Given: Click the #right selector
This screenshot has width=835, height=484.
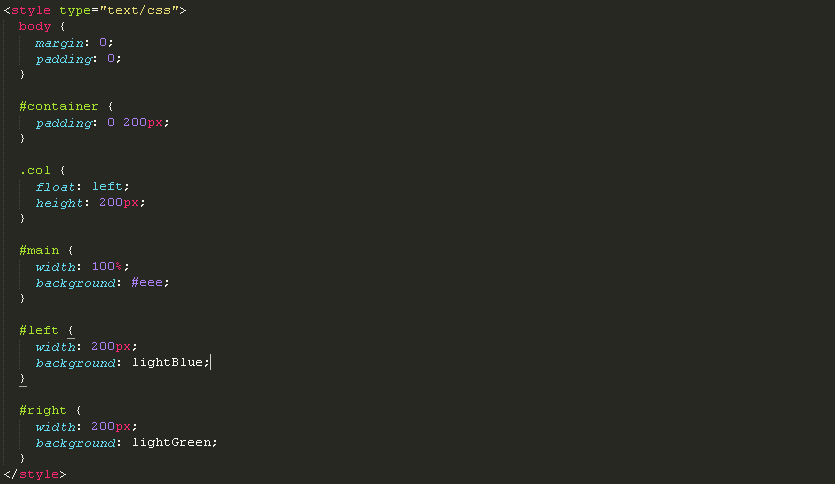Looking at the screenshot, I should pos(43,410).
